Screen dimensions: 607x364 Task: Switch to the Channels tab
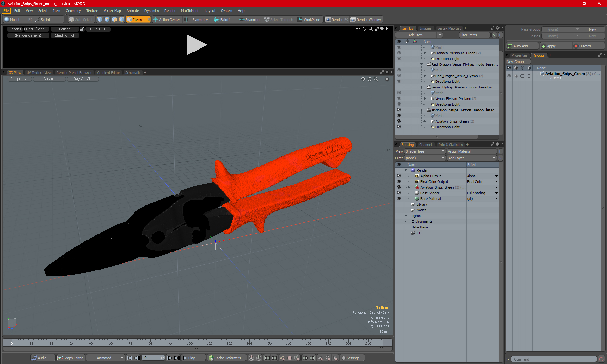point(426,145)
